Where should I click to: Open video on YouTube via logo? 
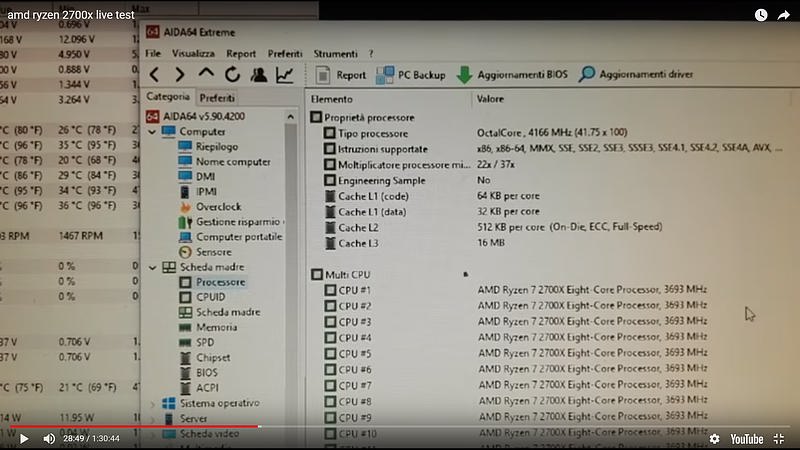[x=746, y=439]
